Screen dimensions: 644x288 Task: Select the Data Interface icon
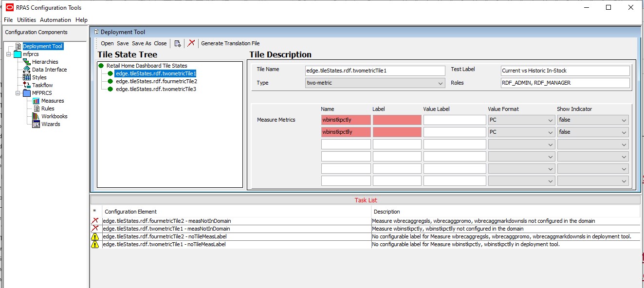pos(27,70)
